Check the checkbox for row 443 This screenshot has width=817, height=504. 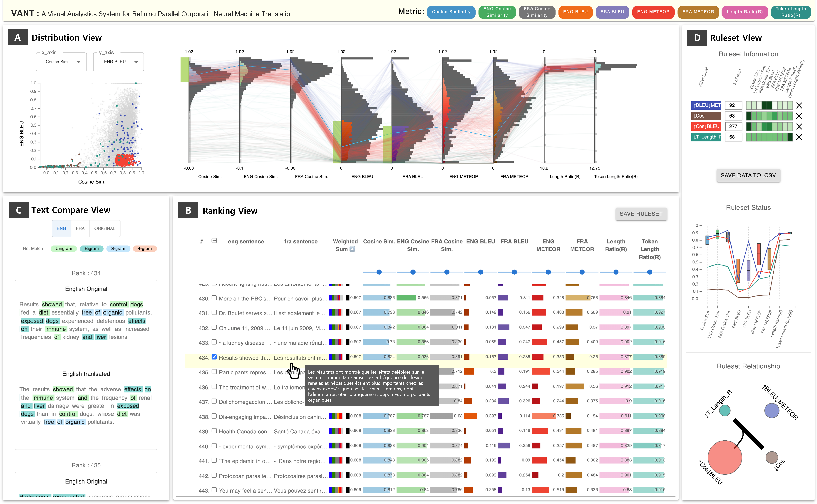tap(214, 490)
